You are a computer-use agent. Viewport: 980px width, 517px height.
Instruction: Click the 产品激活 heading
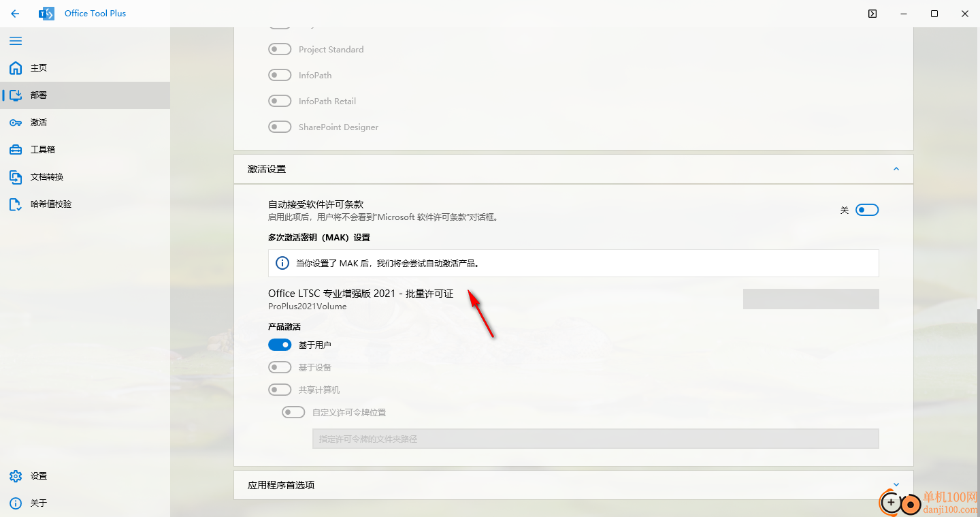tap(284, 327)
